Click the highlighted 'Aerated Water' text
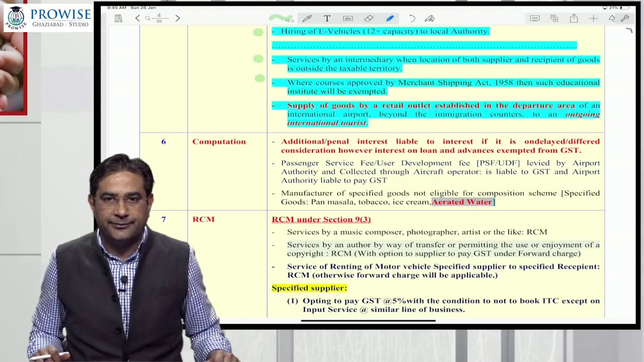The width and height of the screenshot is (644, 362). tap(462, 202)
